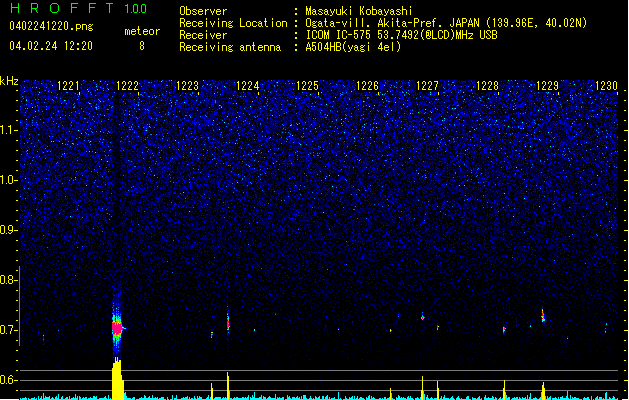Click the 1230 time marker
Screen dimensions: 629x400
coord(606,85)
